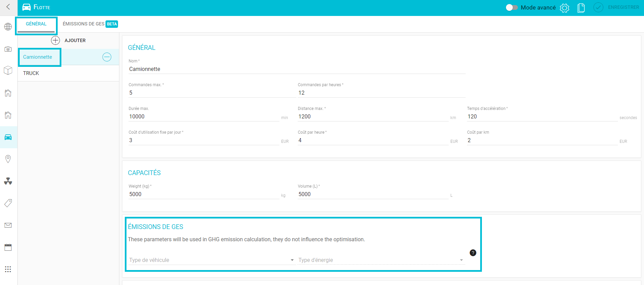Open the Type de véhicule dropdown

(212, 260)
